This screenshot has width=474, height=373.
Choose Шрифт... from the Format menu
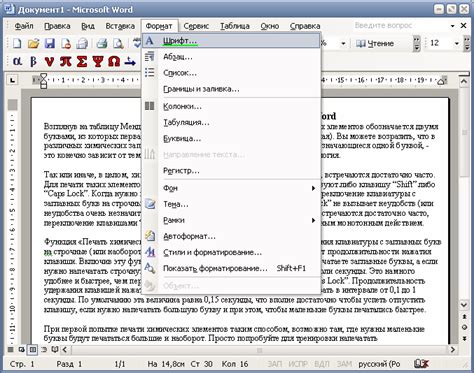point(231,41)
